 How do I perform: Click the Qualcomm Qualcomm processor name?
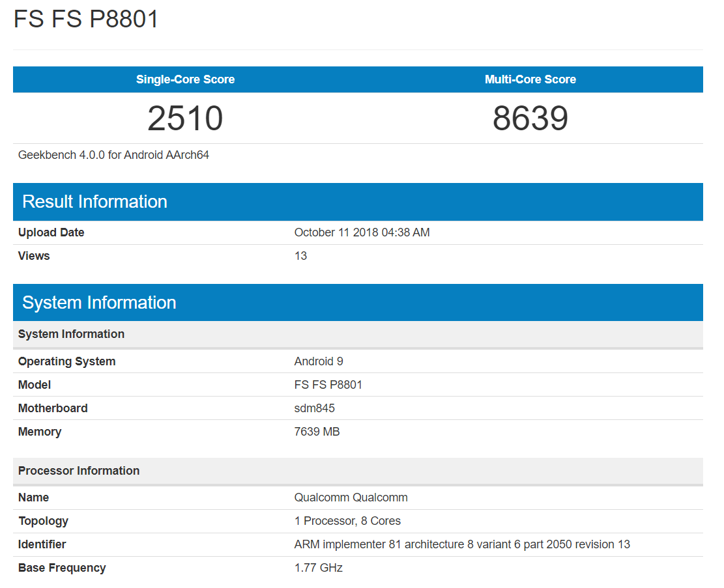pos(351,497)
